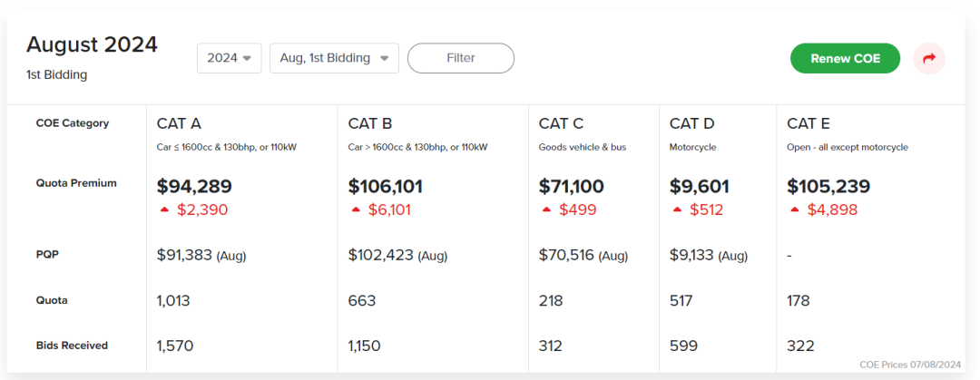The image size is (980, 380).
Task: Click the green Renew COE button
Action: tap(845, 58)
